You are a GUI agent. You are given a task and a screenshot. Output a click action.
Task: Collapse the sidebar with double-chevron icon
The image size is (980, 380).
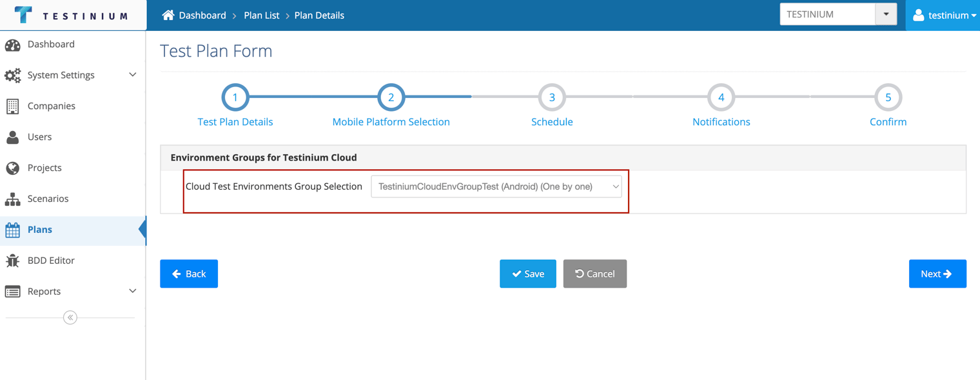click(x=70, y=317)
